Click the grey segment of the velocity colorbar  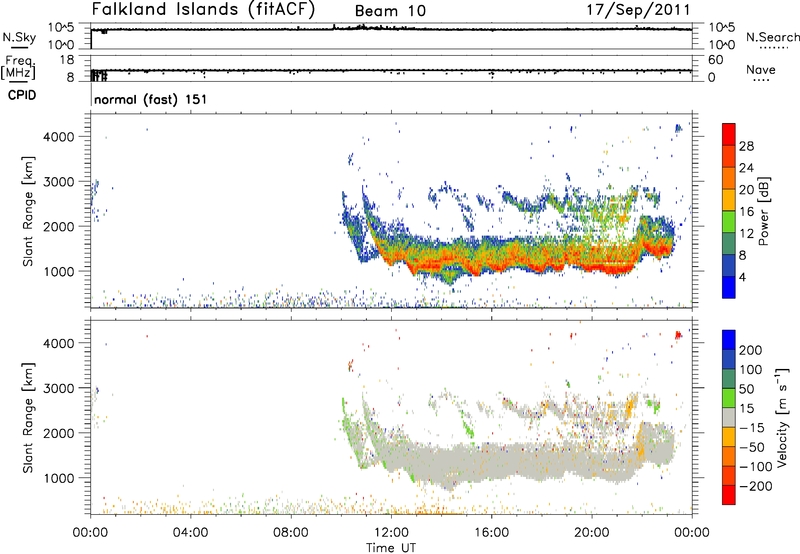pyautogui.click(x=729, y=417)
